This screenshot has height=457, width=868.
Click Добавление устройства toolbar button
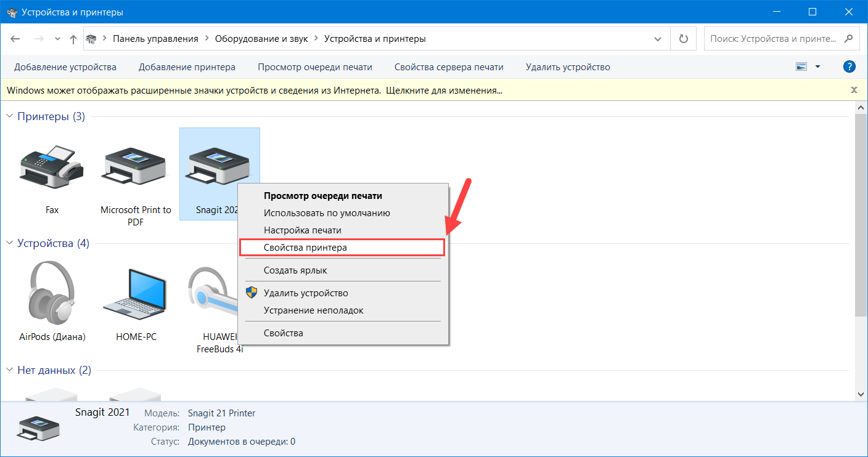(x=65, y=67)
